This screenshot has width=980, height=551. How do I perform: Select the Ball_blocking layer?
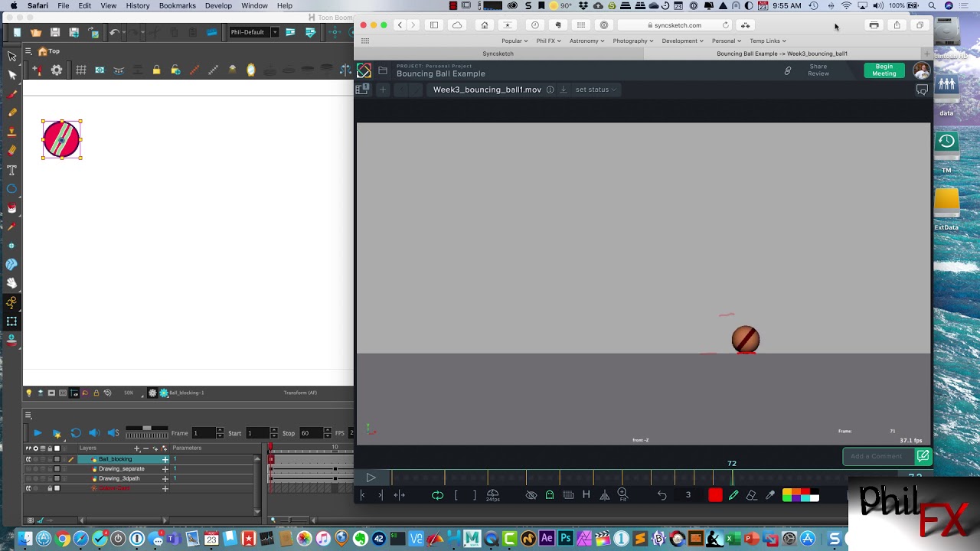click(115, 459)
